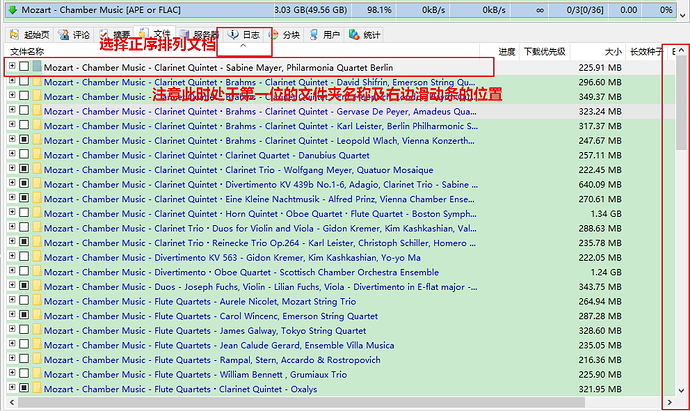The image size is (690, 411).
Task: Click folder icon of Leopold Wlach row
Action: pyautogui.click(x=37, y=140)
